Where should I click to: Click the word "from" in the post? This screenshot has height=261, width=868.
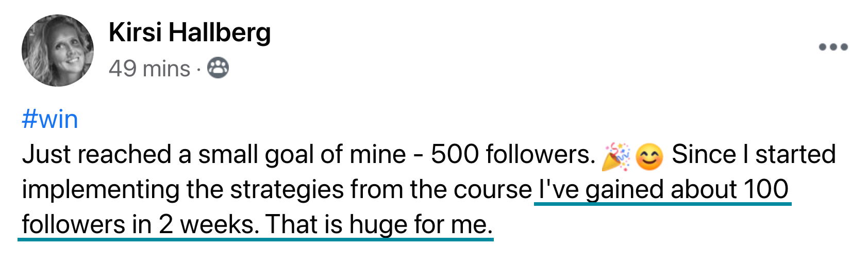click(x=377, y=189)
